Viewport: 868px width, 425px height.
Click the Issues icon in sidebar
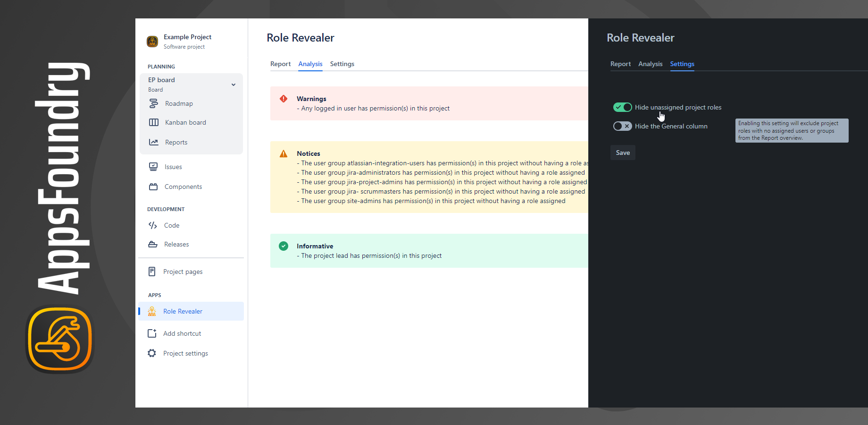pos(153,167)
